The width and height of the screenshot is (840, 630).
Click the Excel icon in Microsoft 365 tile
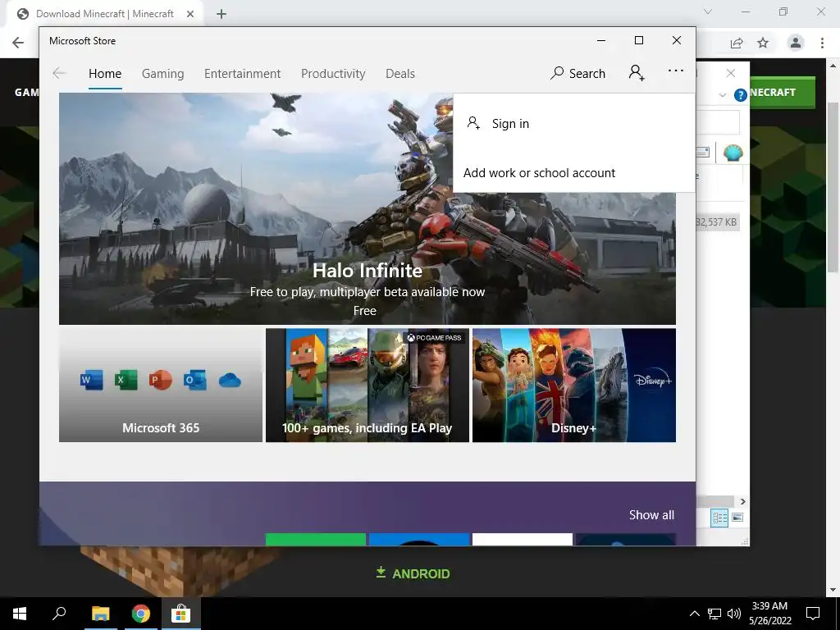126,381
